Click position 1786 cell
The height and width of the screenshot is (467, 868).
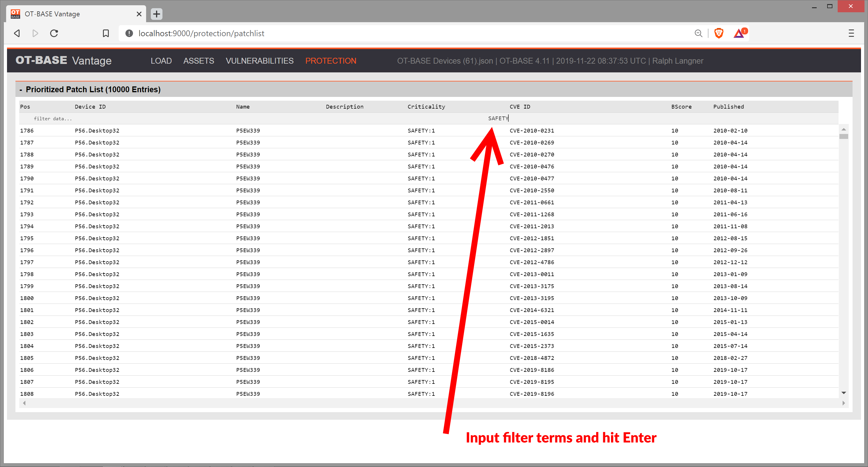tap(27, 131)
